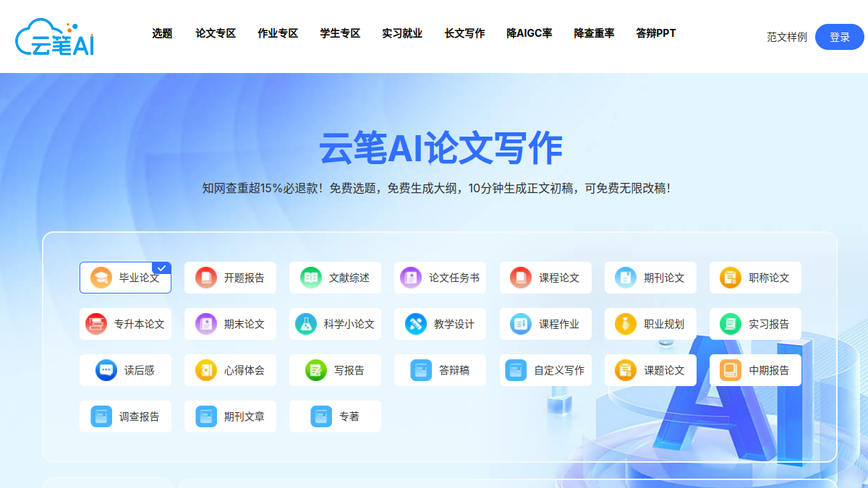Open the 学生专区 menu

340,33
